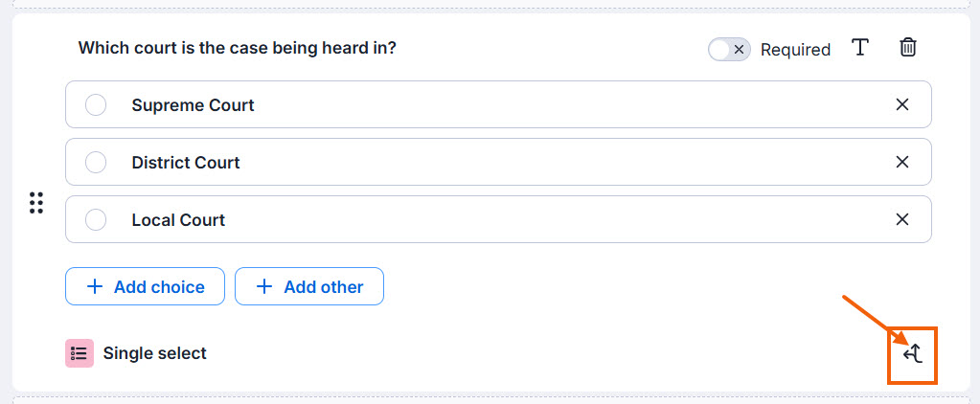
Task: Open the conditional logic branching icon
Action: [x=913, y=354]
